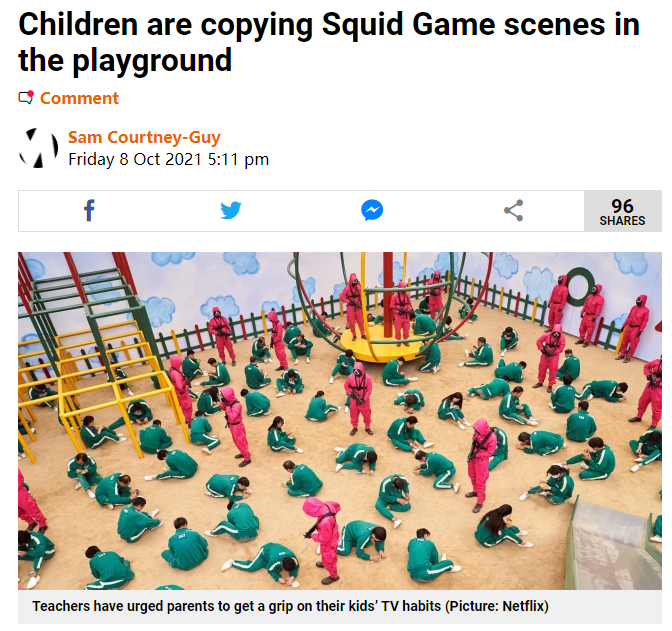Open the orange Comment link
Screen dimensions: 672x631
click(x=79, y=98)
